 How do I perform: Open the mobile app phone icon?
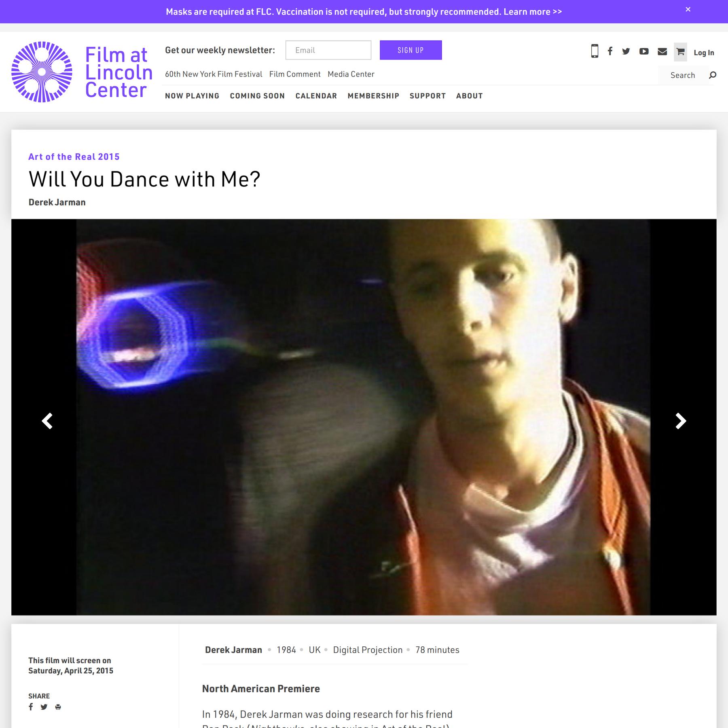(x=595, y=51)
